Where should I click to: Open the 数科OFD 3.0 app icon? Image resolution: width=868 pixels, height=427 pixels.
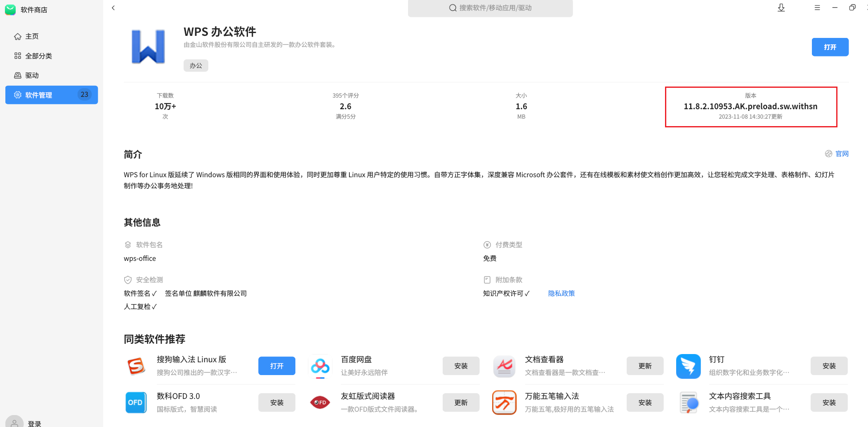[x=136, y=403]
